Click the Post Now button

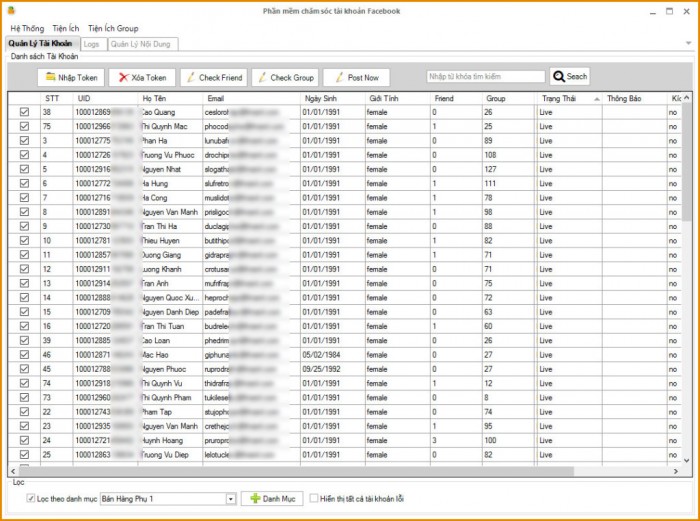click(x=356, y=77)
